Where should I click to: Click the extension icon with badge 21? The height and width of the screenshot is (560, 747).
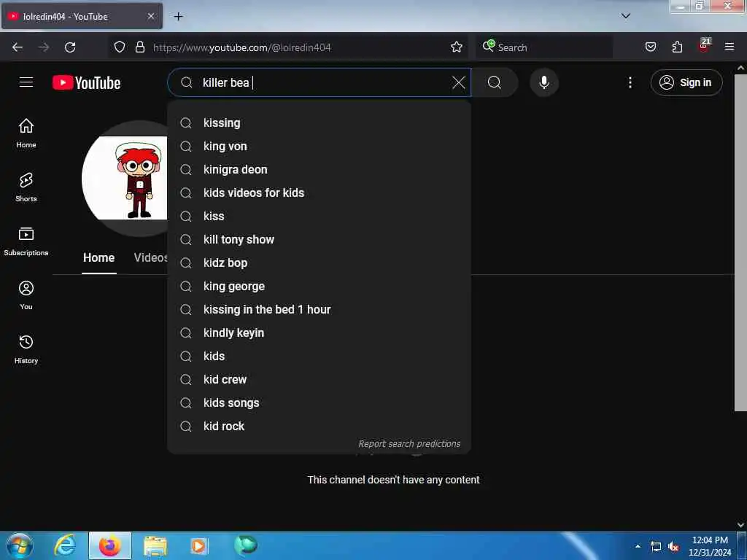pyautogui.click(x=704, y=45)
